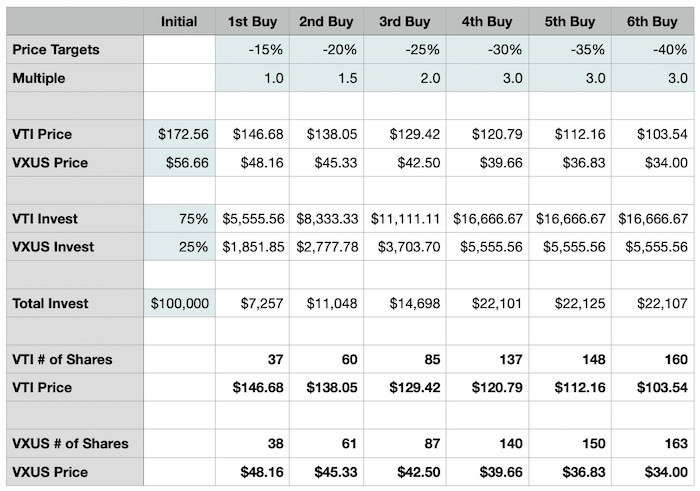This screenshot has width=700, height=491.
Task: Select the 37 VTI shares cell
Action: tap(252, 359)
